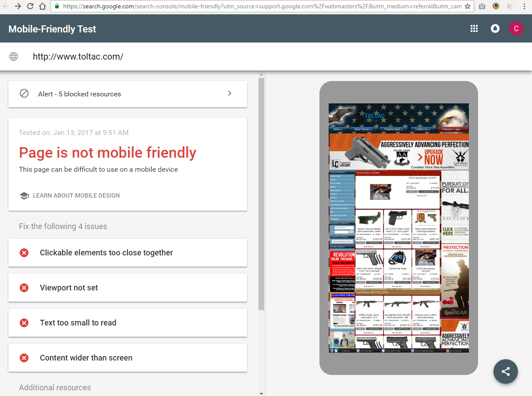This screenshot has height=396, width=532.
Task: Click the colorful circle extension icon
Action: [x=496, y=6]
